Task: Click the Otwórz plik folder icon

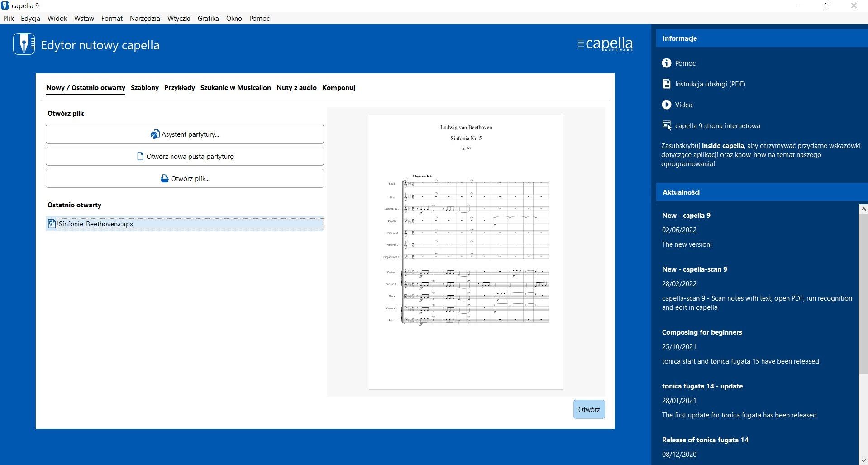Action: coord(165,178)
